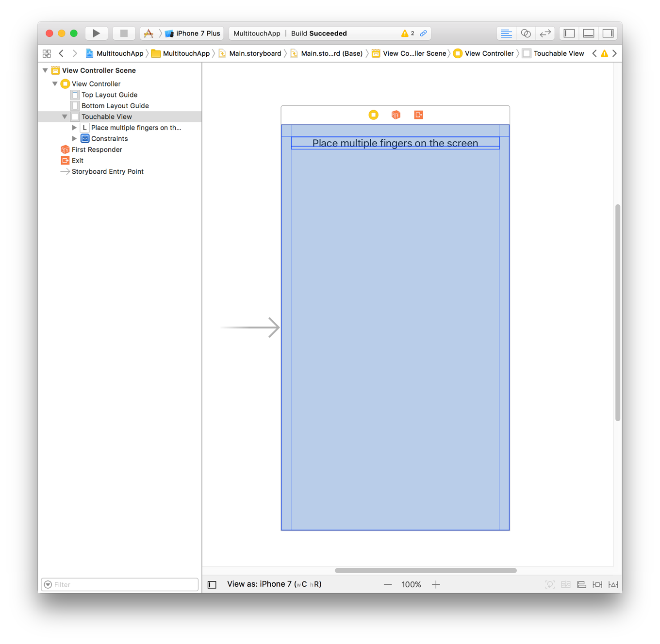Open the Pin constraints tool
The width and height of the screenshot is (660, 644).
click(597, 585)
